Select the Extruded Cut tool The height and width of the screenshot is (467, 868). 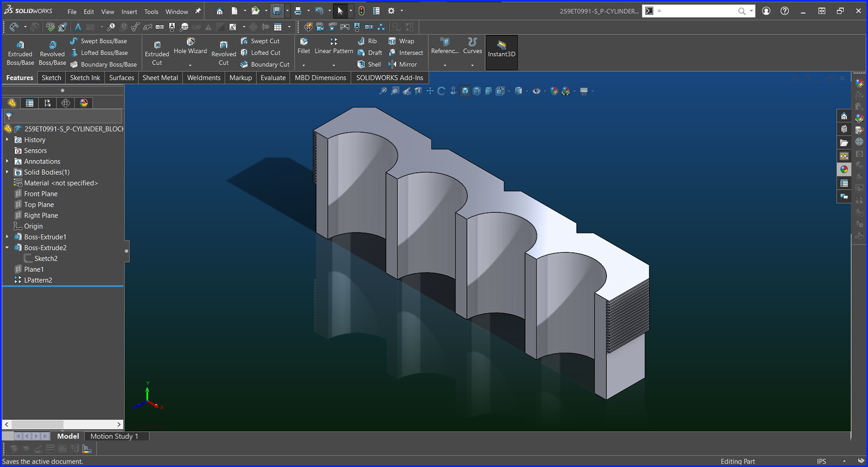click(x=157, y=53)
